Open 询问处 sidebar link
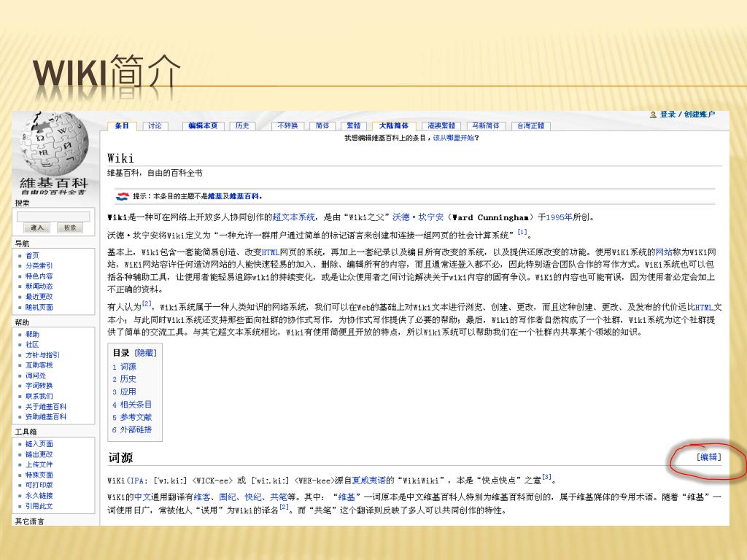Screen dimensions: 747x560 36,376
